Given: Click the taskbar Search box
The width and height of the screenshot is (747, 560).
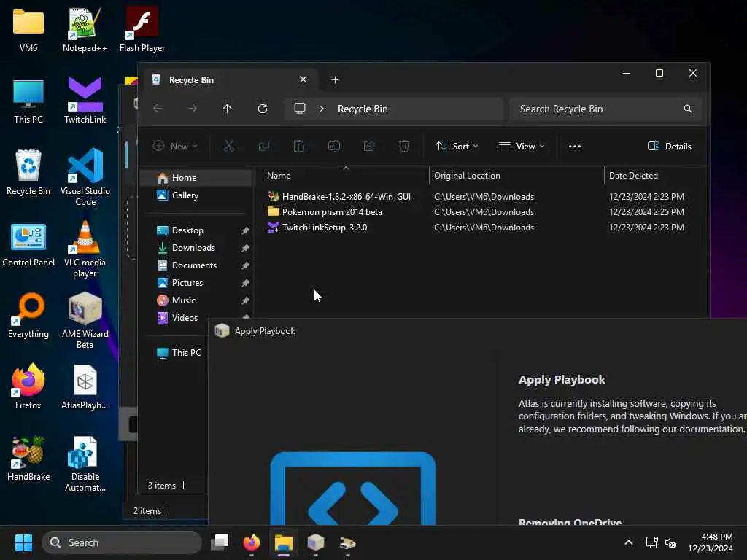Looking at the screenshot, I should [x=122, y=542].
